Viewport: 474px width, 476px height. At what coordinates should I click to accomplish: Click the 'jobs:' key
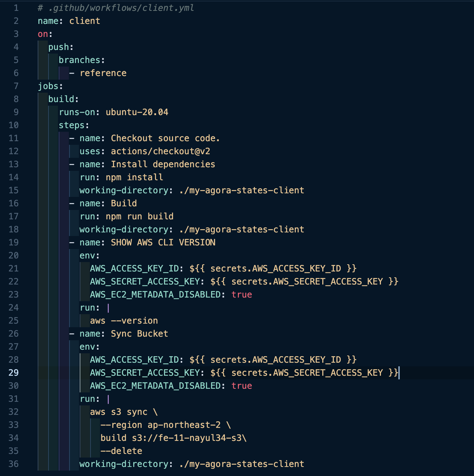click(x=50, y=86)
